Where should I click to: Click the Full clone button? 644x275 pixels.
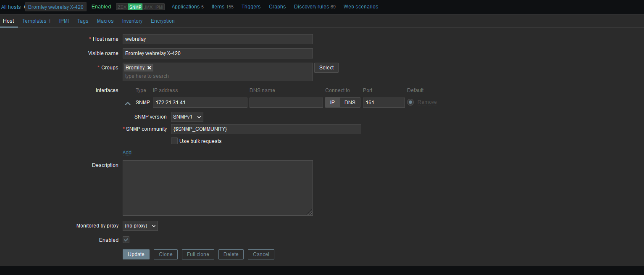tap(198, 254)
